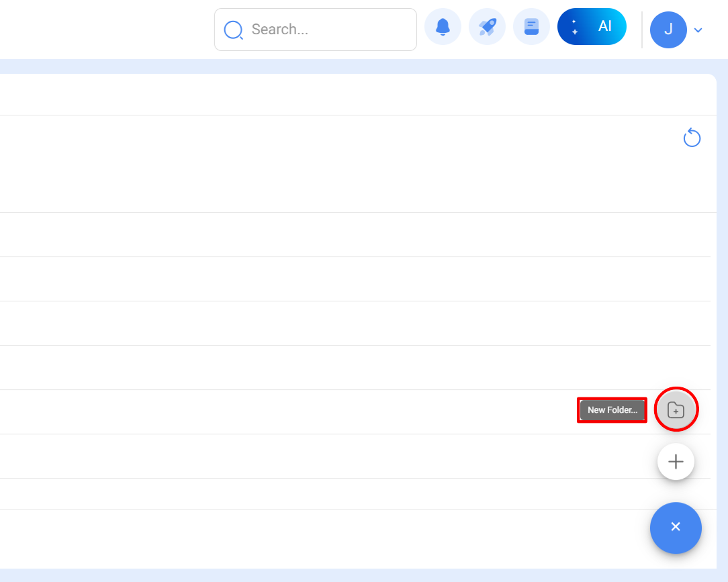This screenshot has height=582, width=728.
Task: Click the letter J in the avatar
Action: [x=668, y=30]
